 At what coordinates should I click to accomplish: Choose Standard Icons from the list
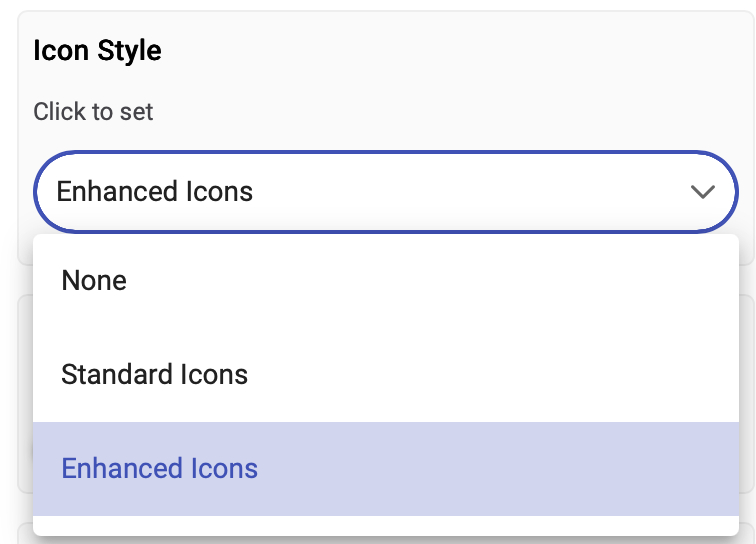[154, 375]
